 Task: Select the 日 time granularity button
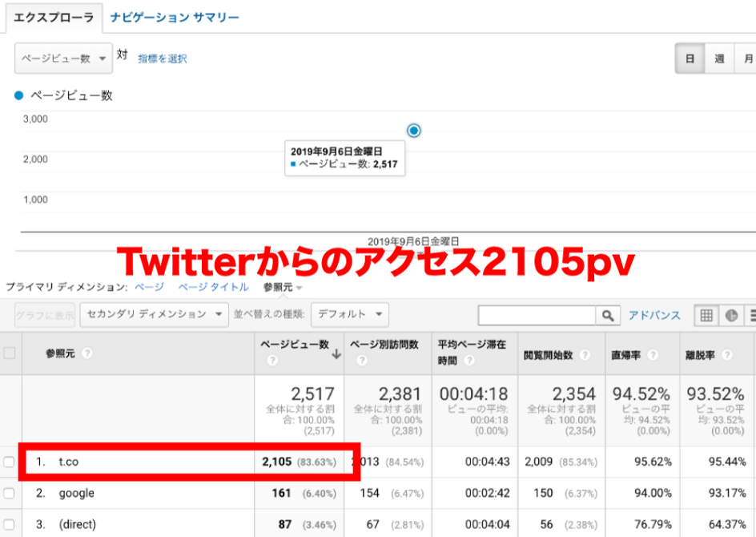[x=690, y=59]
